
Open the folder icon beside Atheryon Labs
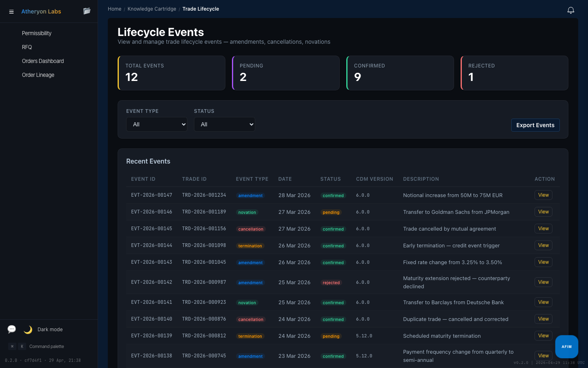87,11
